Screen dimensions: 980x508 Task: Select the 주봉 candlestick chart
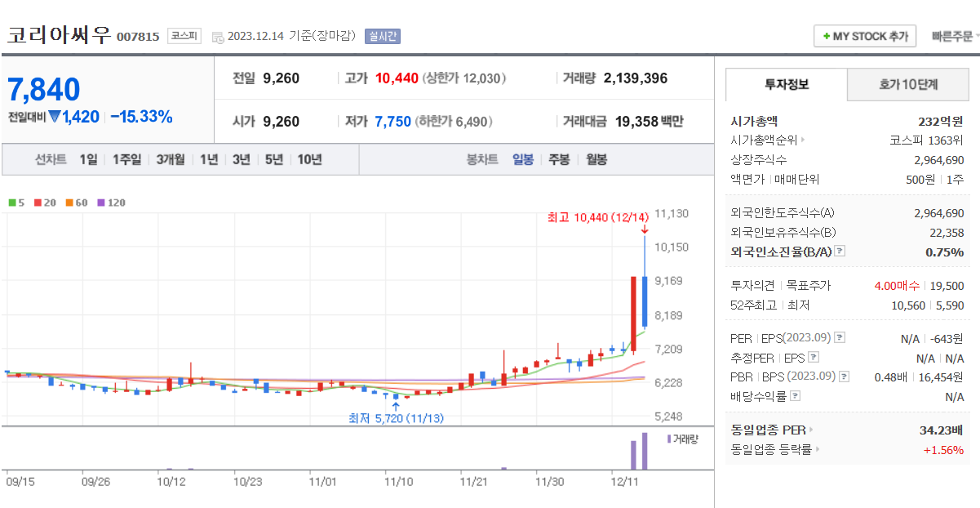click(559, 159)
